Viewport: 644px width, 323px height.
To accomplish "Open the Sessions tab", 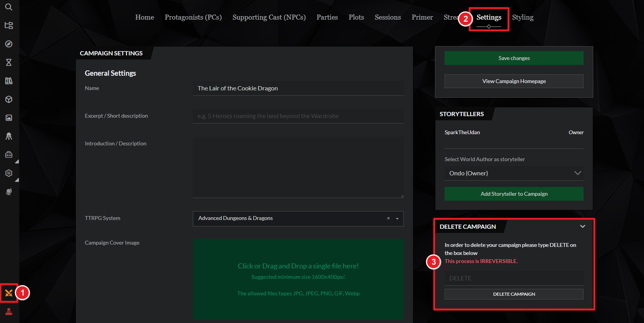I will click(388, 17).
